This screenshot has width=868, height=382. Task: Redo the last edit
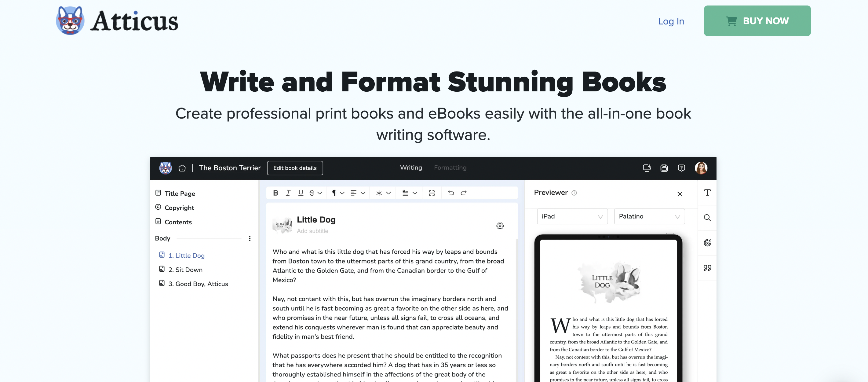464,193
